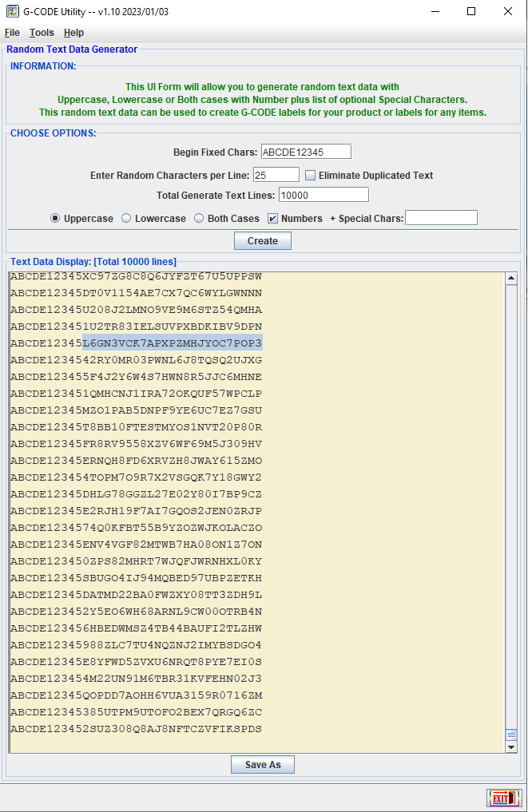
Task: Toggle the Numbers checkbox
Action: tap(272, 219)
